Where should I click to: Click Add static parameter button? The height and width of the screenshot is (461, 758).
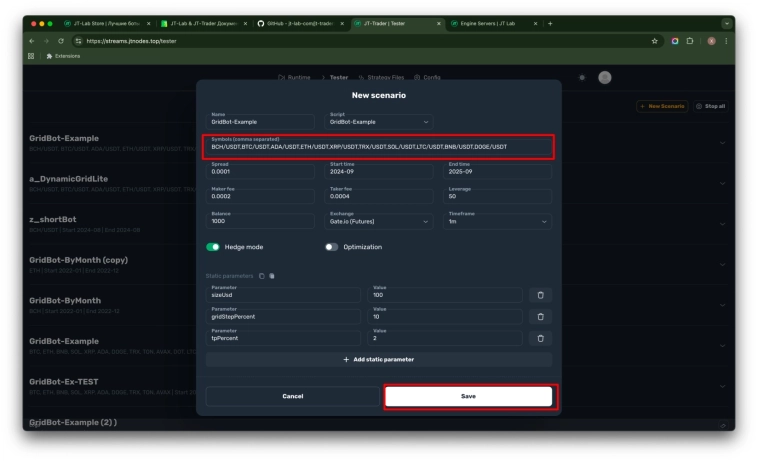click(x=379, y=359)
